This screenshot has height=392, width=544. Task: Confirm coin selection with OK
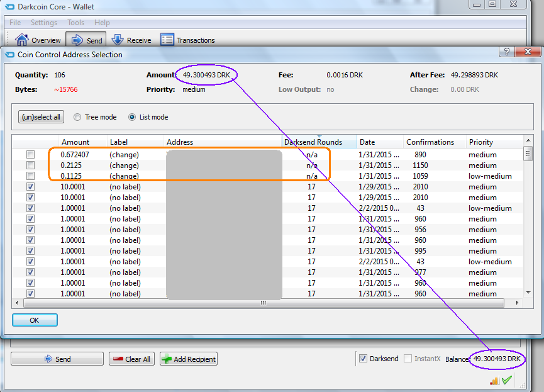pyautogui.click(x=35, y=320)
